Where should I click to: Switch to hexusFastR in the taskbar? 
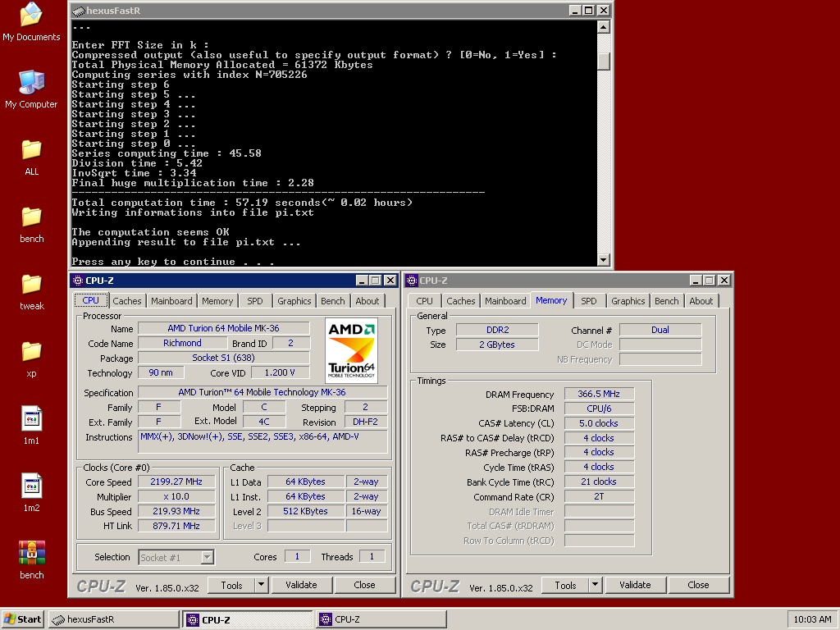point(113,619)
